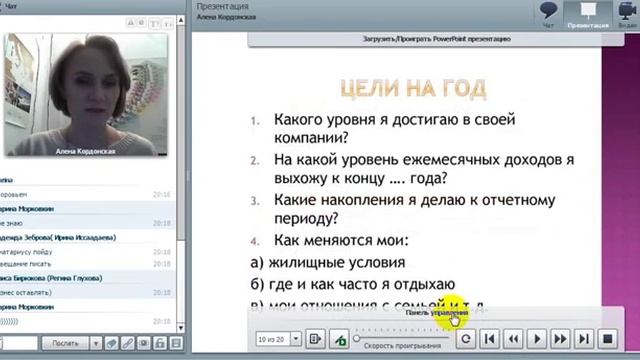640x360 pixels.
Task: Click the webcam video of Алена Кордонская
Action: (x=86, y=95)
